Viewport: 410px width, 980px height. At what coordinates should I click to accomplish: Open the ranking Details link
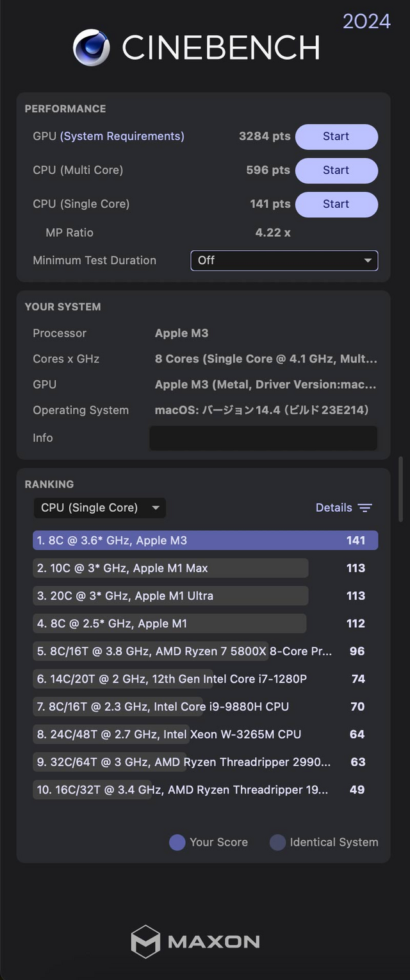pos(334,507)
